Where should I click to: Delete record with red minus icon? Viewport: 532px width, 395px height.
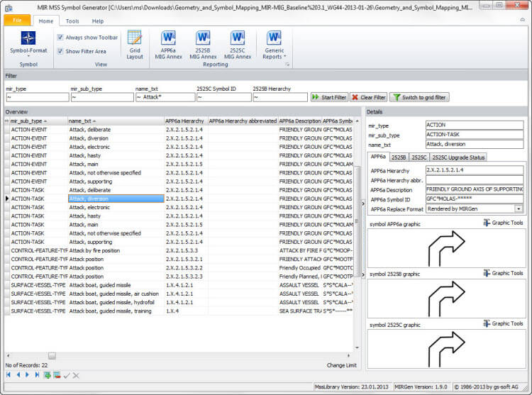[x=57, y=375]
